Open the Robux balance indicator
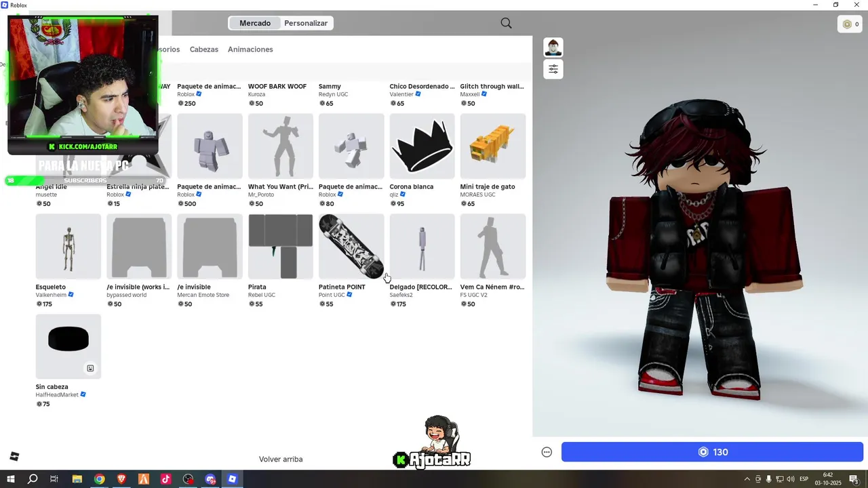The width and height of the screenshot is (868, 488). [x=850, y=24]
